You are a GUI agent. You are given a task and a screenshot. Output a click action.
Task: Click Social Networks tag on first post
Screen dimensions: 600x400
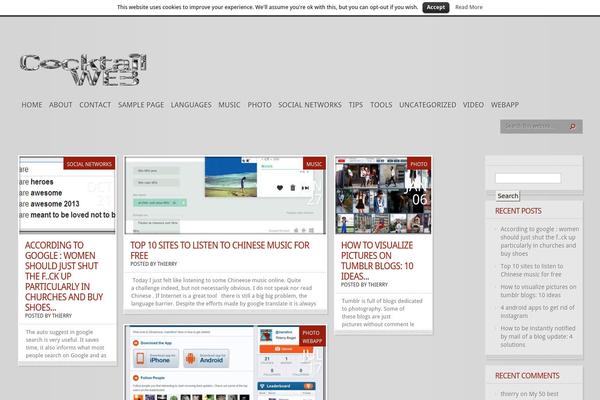point(89,164)
